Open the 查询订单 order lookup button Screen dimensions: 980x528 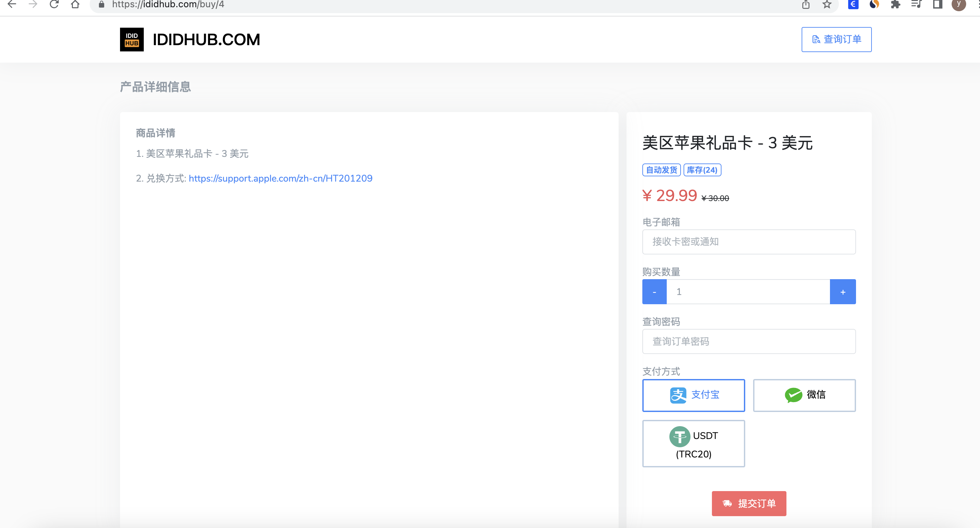[836, 40]
